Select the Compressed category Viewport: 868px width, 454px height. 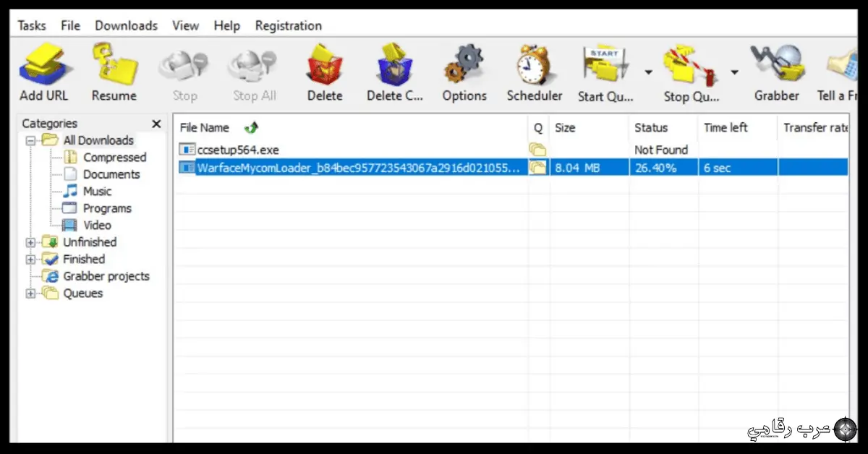[114, 158]
